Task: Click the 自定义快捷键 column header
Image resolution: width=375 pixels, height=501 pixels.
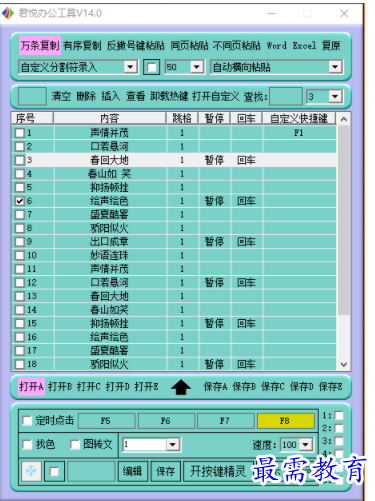Action: click(x=299, y=118)
